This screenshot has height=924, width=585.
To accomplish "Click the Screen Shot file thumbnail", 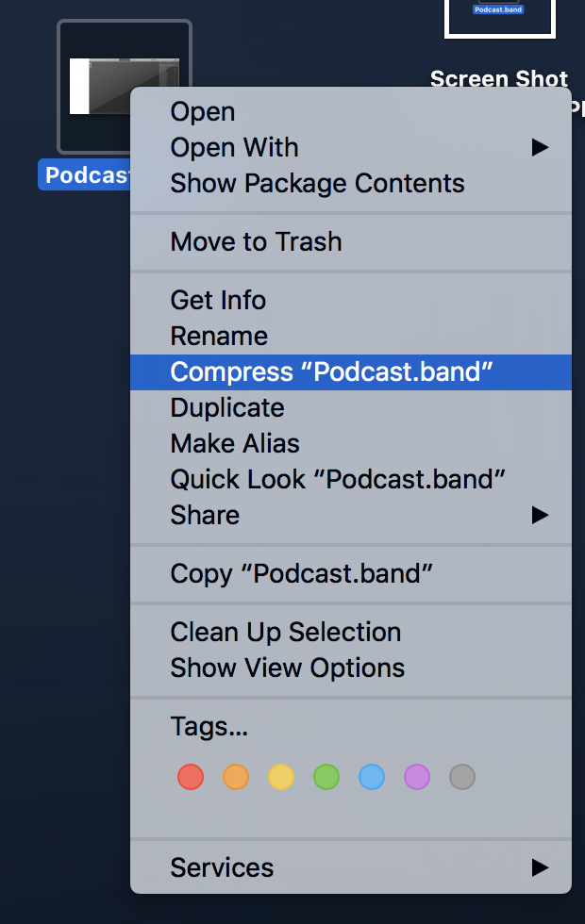I will [x=499, y=18].
